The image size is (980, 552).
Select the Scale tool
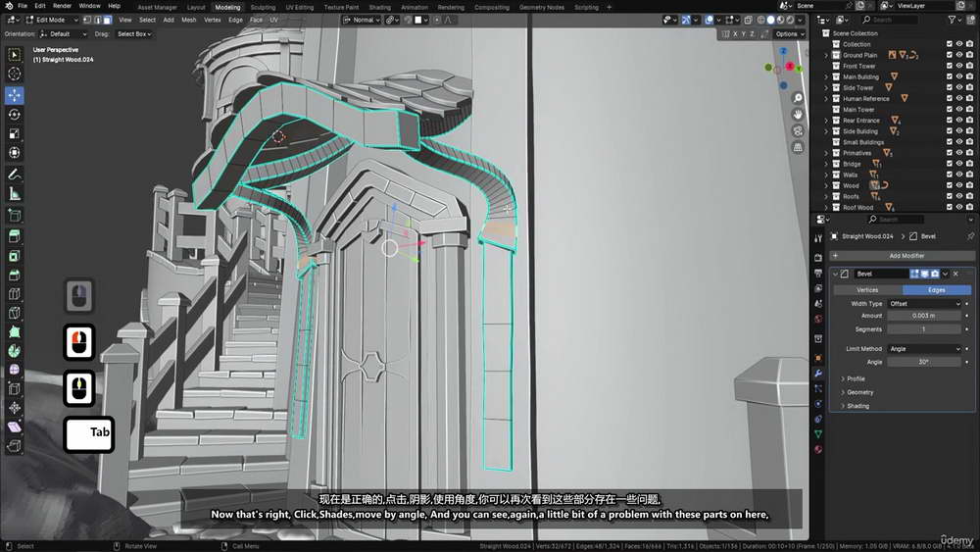pos(14,133)
